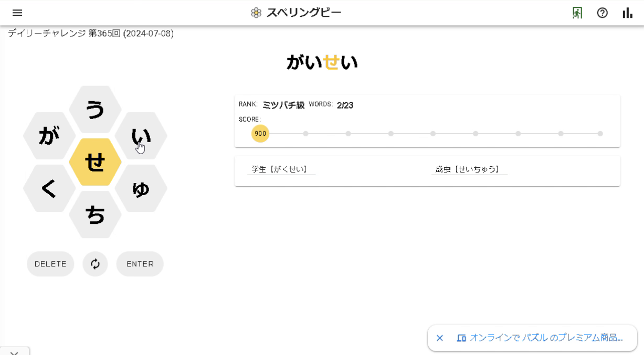Screen dimensions: 644x355
Task: Click the blue ad icon in the banner
Action: pyautogui.click(x=461, y=338)
